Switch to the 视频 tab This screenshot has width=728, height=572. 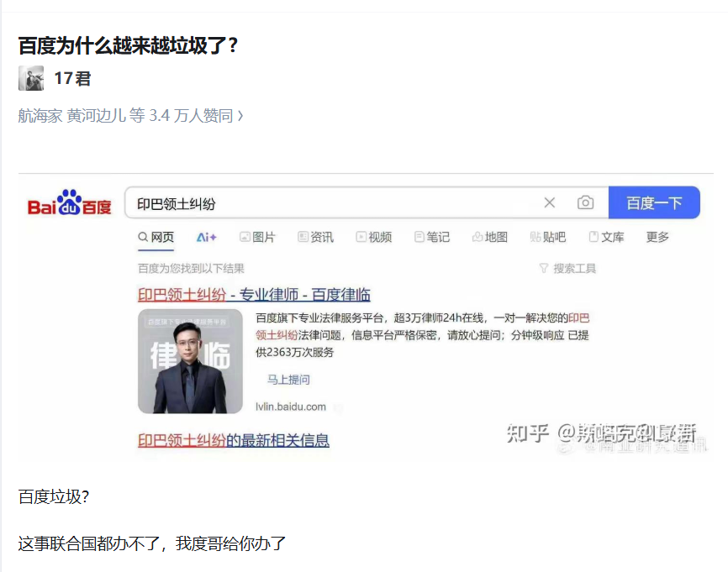374,237
